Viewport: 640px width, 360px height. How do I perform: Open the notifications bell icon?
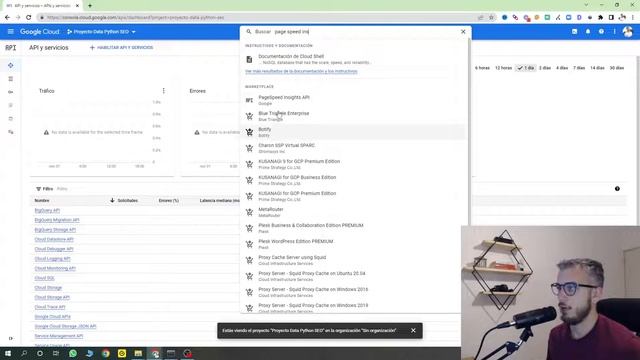pos(588,31)
